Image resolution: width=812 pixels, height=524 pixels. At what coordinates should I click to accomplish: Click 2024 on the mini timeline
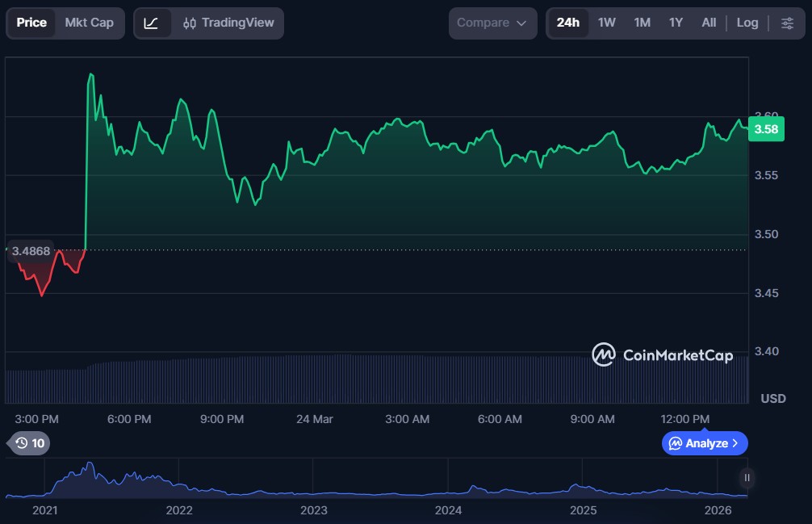448,510
